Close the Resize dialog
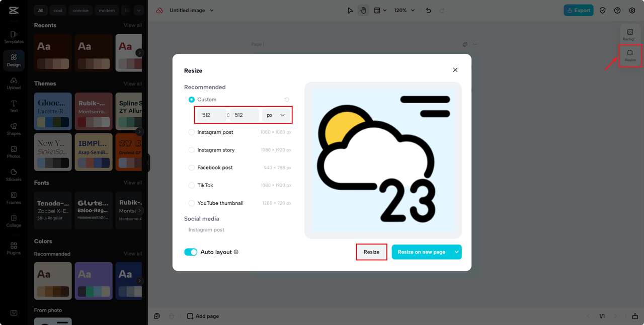Screen dimensions: 644x325 click(455, 70)
